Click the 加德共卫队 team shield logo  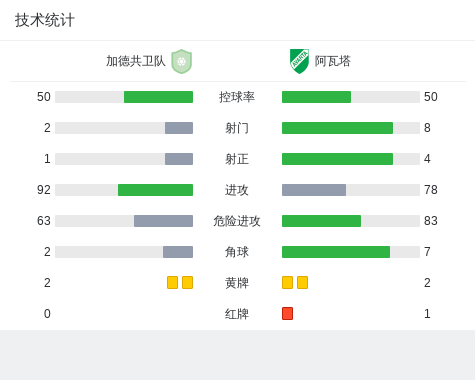point(181,61)
